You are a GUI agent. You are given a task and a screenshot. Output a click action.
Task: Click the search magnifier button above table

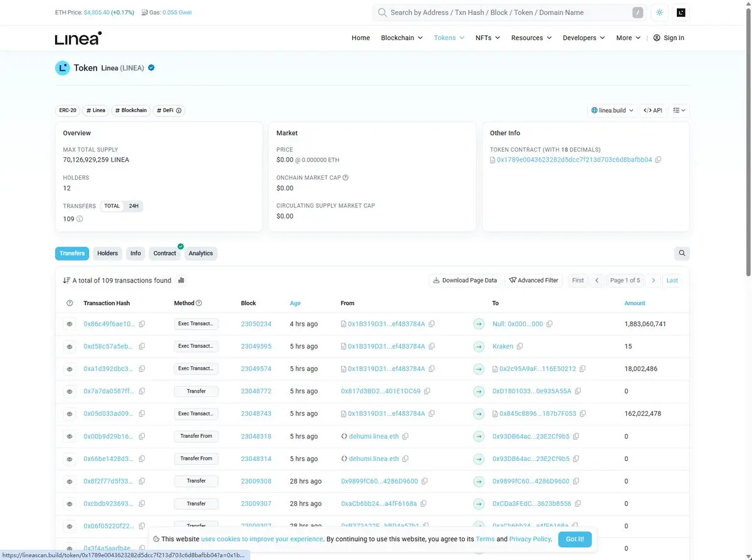(x=682, y=253)
